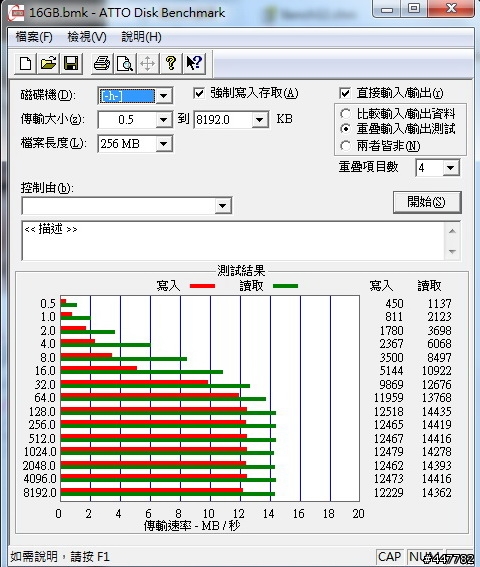Click read value 14435 in results
480x567 pixels.
pos(437,412)
